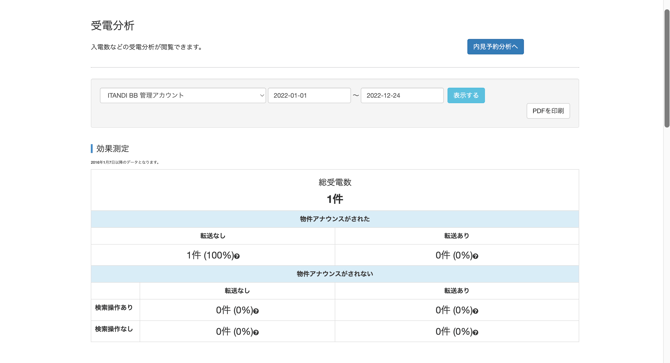
Task: Open help icon for 検索操作なし 転送あり value
Action: (x=475, y=332)
